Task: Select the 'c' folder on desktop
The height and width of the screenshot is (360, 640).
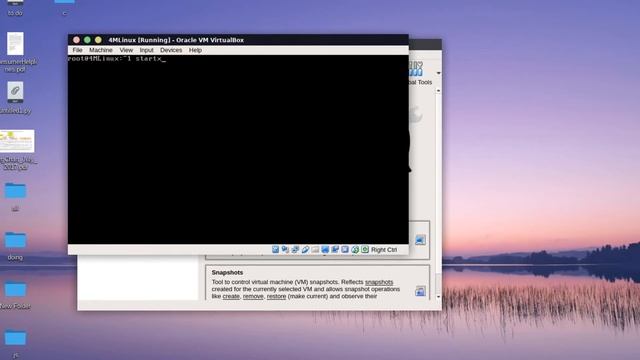Action: tap(64, 8)
